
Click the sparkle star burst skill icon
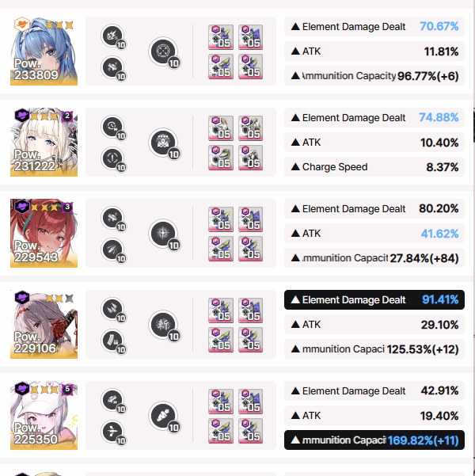(x=163, y=234)
